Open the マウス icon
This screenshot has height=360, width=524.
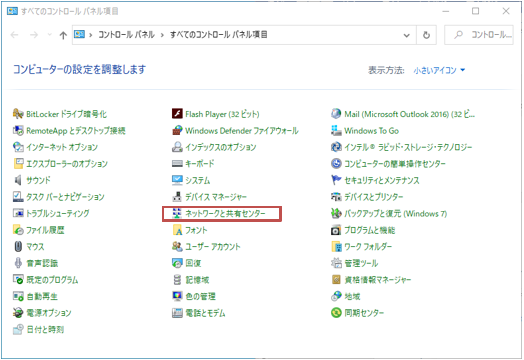pos(18,246)
